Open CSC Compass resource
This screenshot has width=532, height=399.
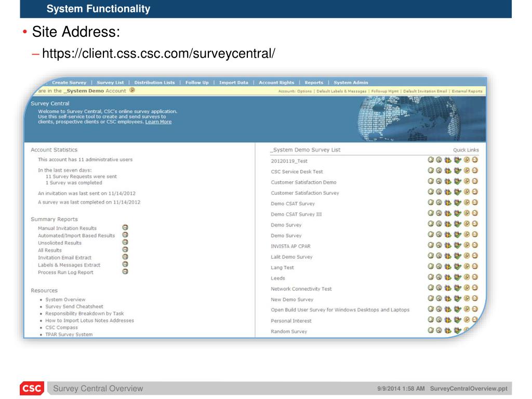pyautogui.click(x=61, y=327)
